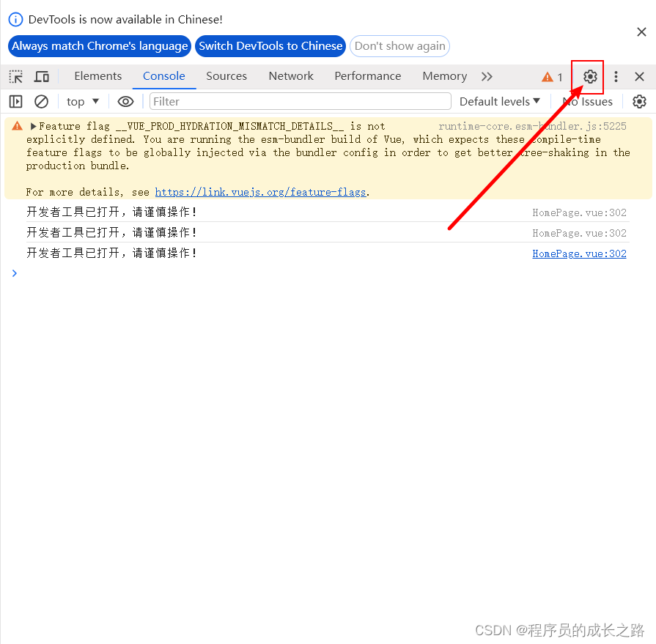Click the Filter input field
The width and height of the screenshot is (656, 644).
coord(300,102)
